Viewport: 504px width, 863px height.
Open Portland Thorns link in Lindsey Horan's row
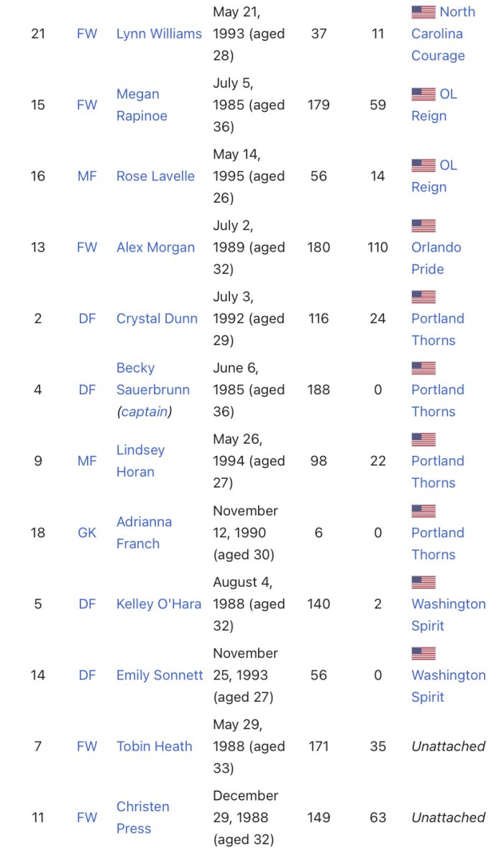(x=437, y=472)
